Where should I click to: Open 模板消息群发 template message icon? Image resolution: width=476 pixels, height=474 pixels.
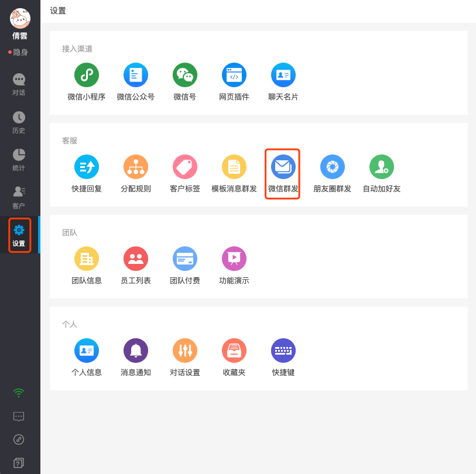(x=234, y=167)
